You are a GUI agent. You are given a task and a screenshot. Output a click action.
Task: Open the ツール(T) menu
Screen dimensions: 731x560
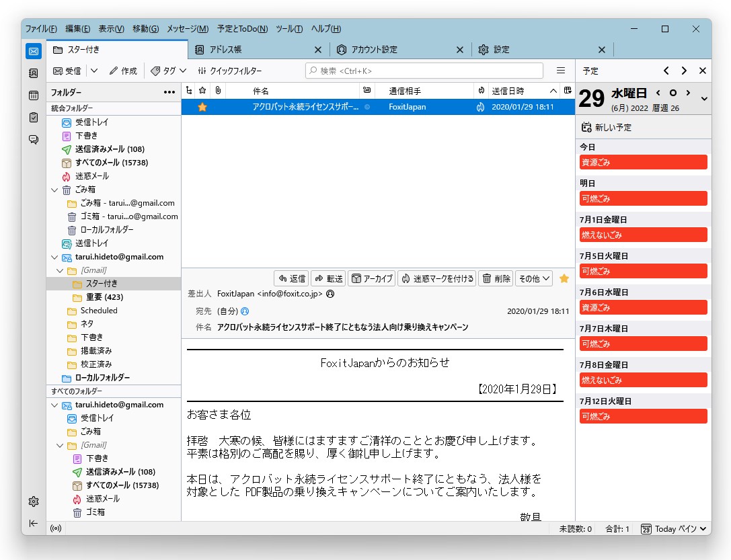289,29
